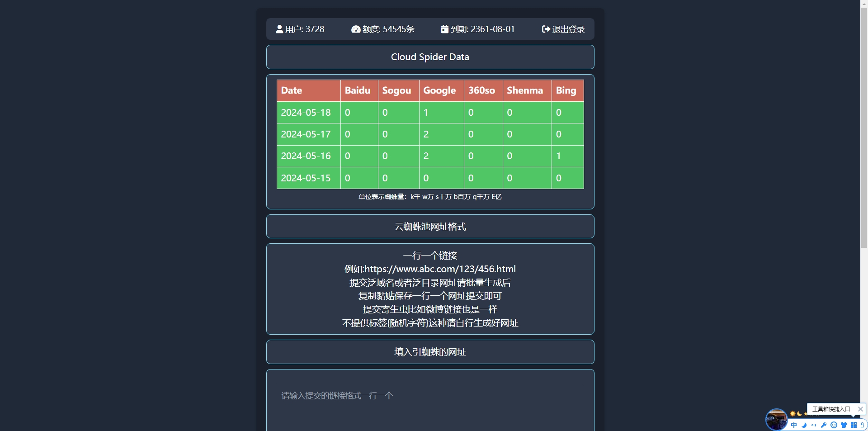
Task: Click the Baidu column header
Action: pos(359,90)
